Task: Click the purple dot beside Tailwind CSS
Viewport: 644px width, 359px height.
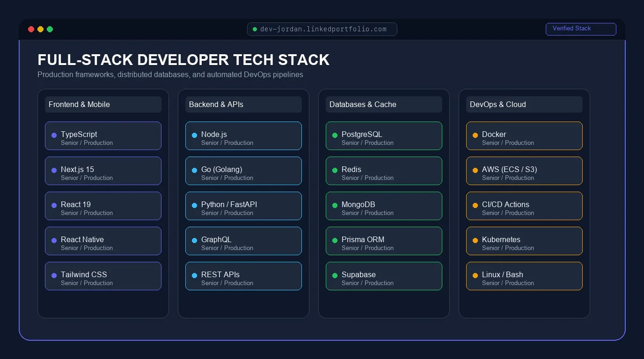Action: (x=54, y=275)
